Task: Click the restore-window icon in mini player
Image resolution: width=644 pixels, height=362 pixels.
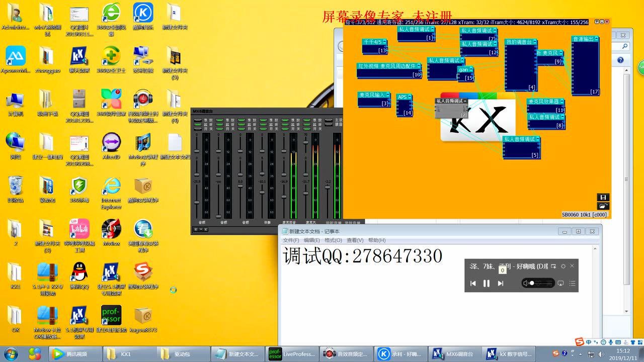Action: (x=553, y=266)
